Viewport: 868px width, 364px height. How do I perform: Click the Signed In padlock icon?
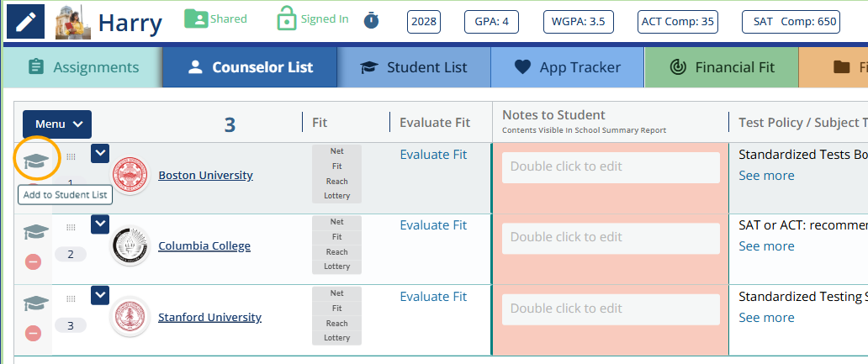click(287, 19)
